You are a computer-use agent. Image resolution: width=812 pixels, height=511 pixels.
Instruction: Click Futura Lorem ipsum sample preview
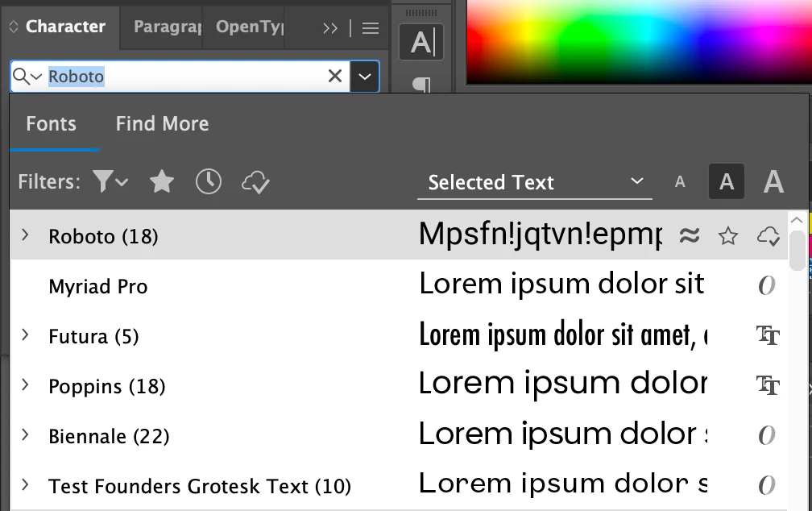pos(563,334)
